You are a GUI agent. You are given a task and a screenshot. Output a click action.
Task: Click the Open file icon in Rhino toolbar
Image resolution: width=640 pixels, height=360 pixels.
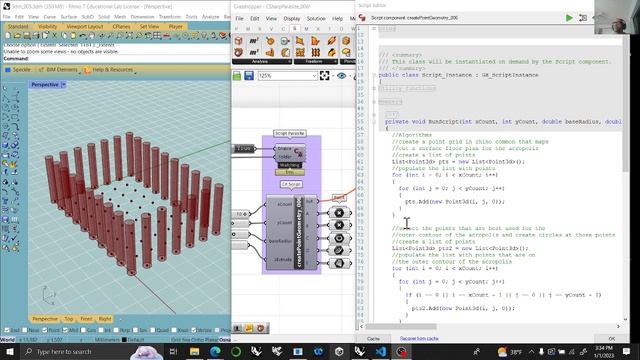click(17, 36)
